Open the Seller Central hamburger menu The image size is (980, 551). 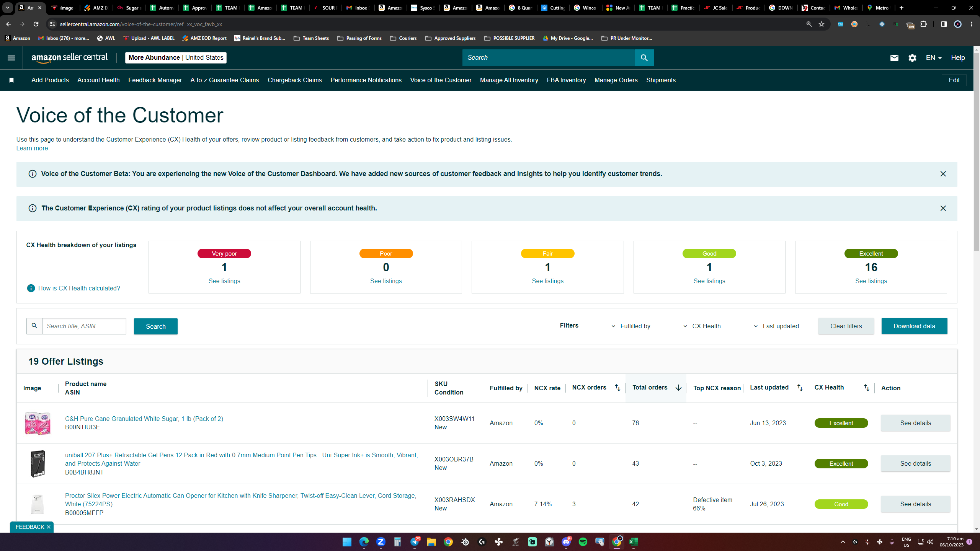(11, 58)
